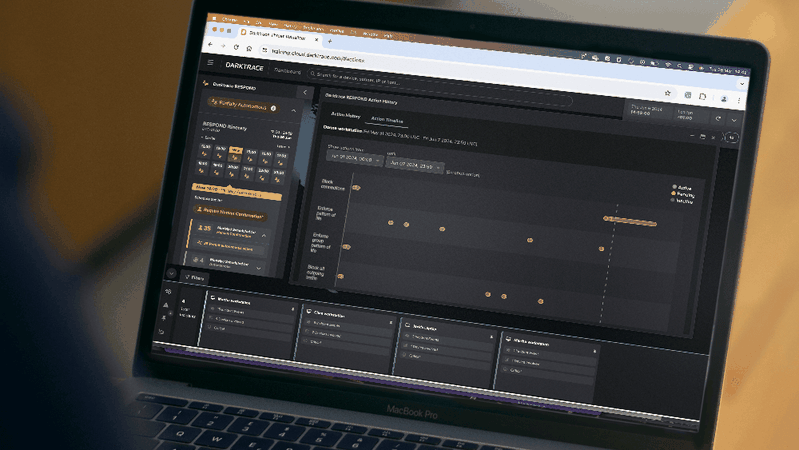The height and width of the screenshot is (450, 799).
Task: Click the top icon in the bottom-left rail
Action: (x=168, y=292)
